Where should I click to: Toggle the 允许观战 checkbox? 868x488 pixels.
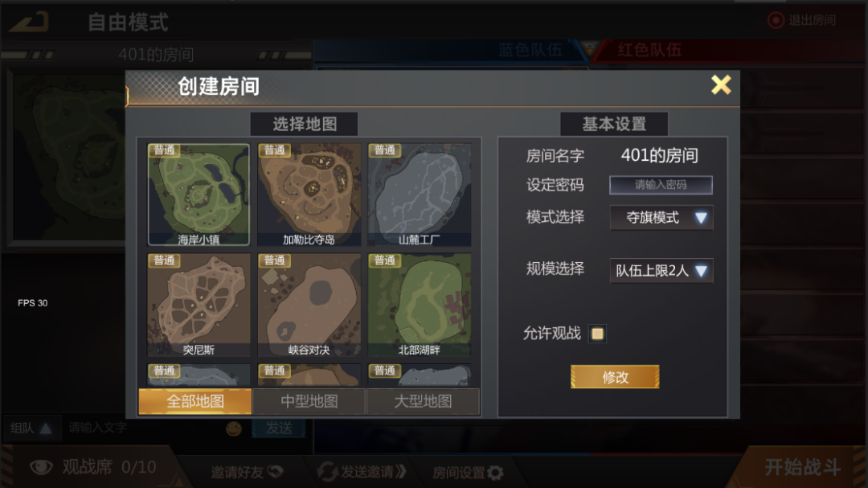[x=596, y=334]
